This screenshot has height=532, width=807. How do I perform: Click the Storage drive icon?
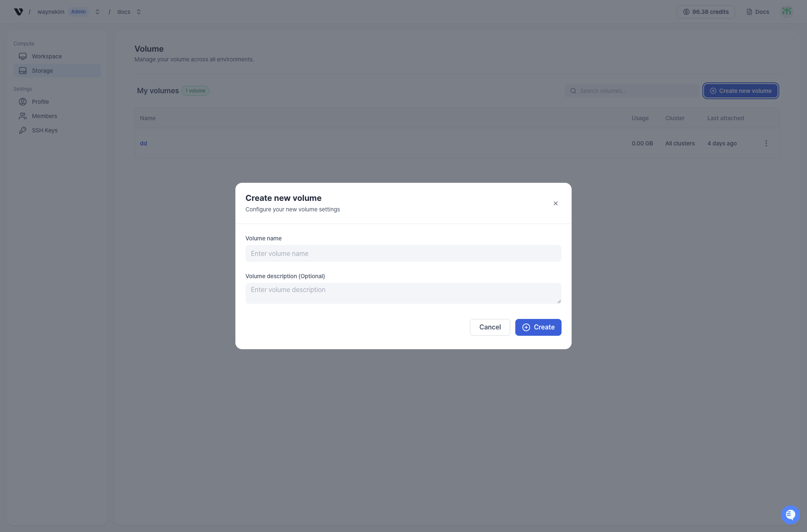point(22,70)
